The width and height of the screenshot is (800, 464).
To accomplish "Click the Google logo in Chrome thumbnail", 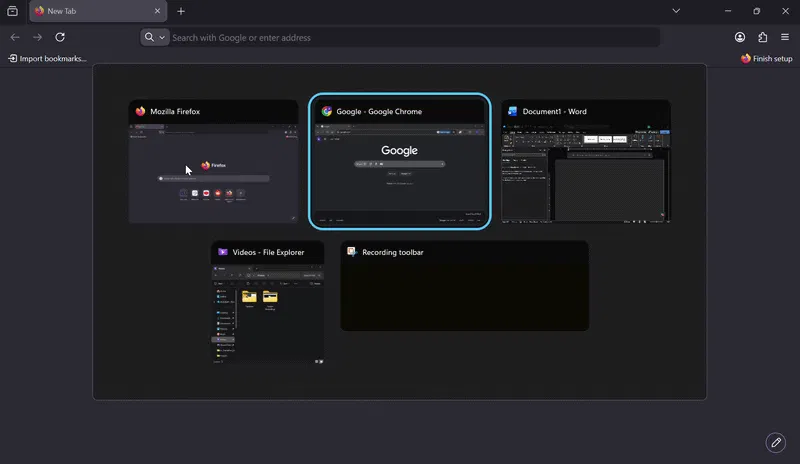I will pyautogui.click(x=399, y=151).
